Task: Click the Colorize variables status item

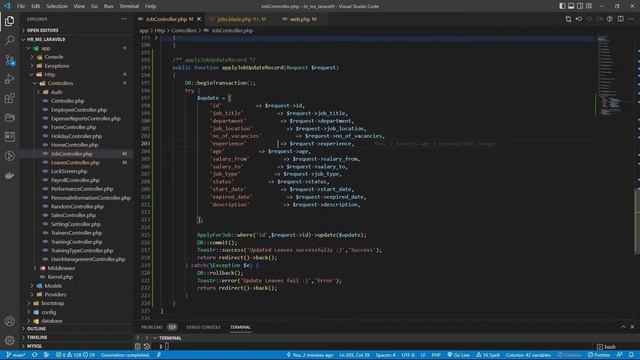Action: point(528,355)
